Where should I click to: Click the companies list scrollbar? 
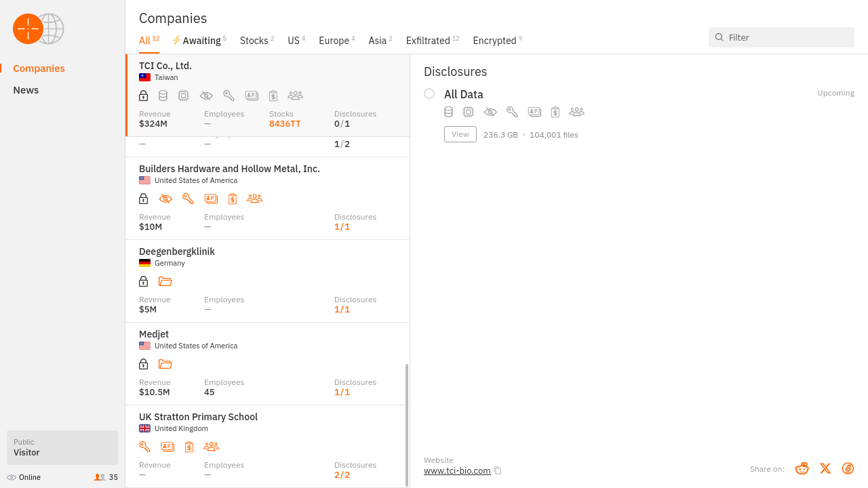[407, 424]
